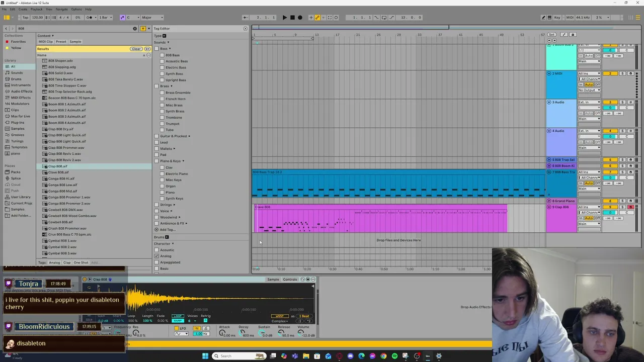Toggle 9 Clap 808 track activator

[610, 207]
